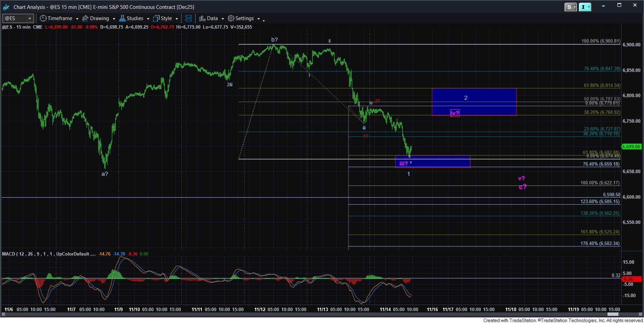
Task: Click the Drawing tools pencil icon
Action: pyautogui.click(x=86, y=18)
